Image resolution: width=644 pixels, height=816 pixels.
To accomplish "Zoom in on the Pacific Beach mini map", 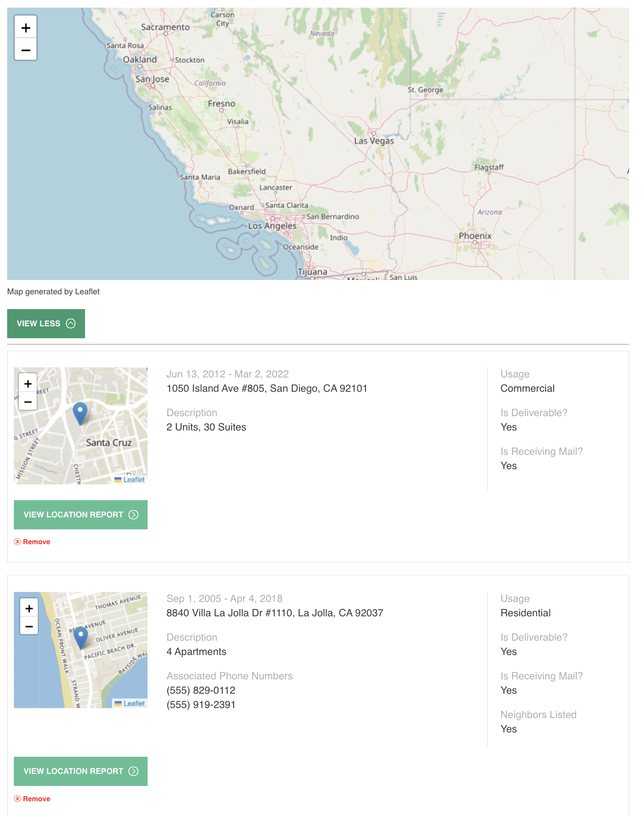I will (x=29, y=608).
